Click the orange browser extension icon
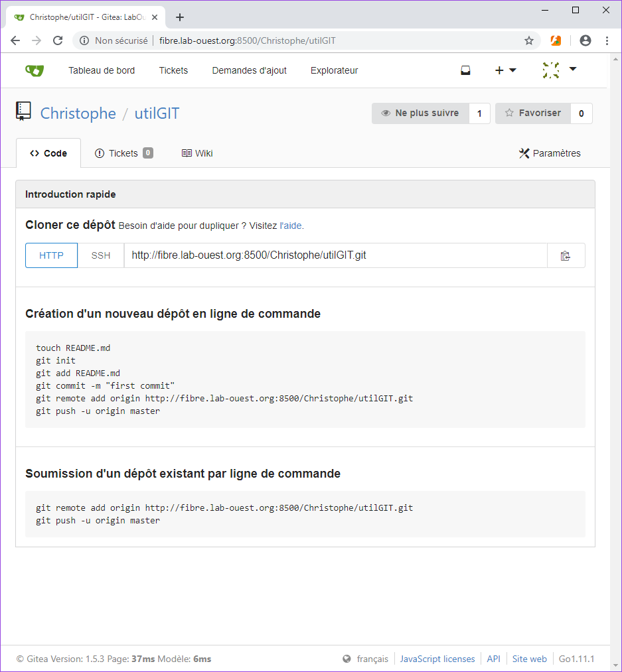This screenshot has height=672, width=622. 556,40
